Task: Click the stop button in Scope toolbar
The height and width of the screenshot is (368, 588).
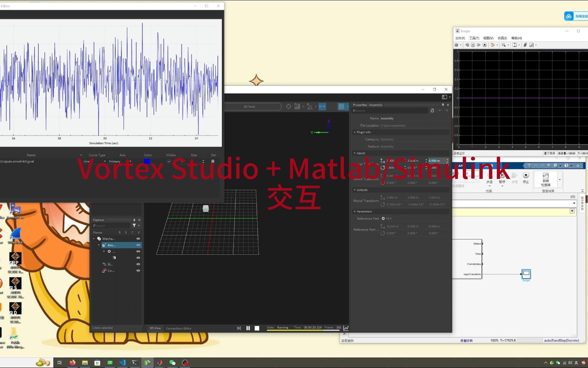Action: [485, 45]
